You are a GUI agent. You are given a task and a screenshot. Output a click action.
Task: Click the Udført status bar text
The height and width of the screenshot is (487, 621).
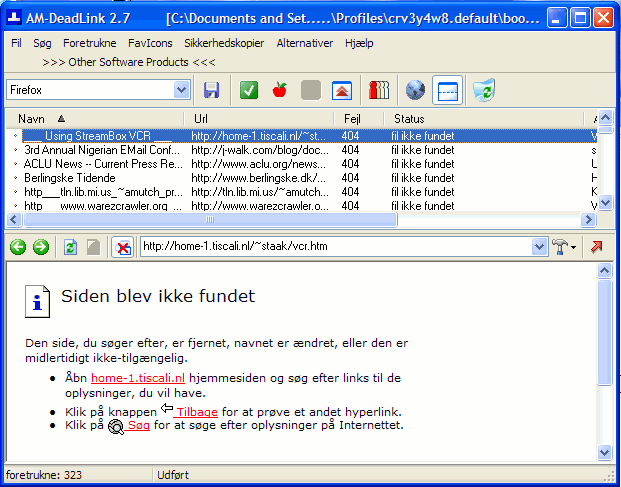click(x=173, y=475)
